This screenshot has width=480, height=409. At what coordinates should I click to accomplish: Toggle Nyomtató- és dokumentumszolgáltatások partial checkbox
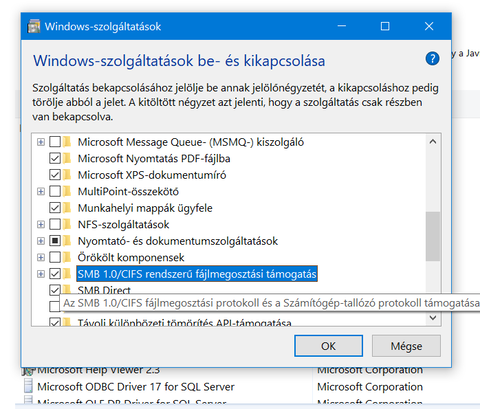(55, 241)
